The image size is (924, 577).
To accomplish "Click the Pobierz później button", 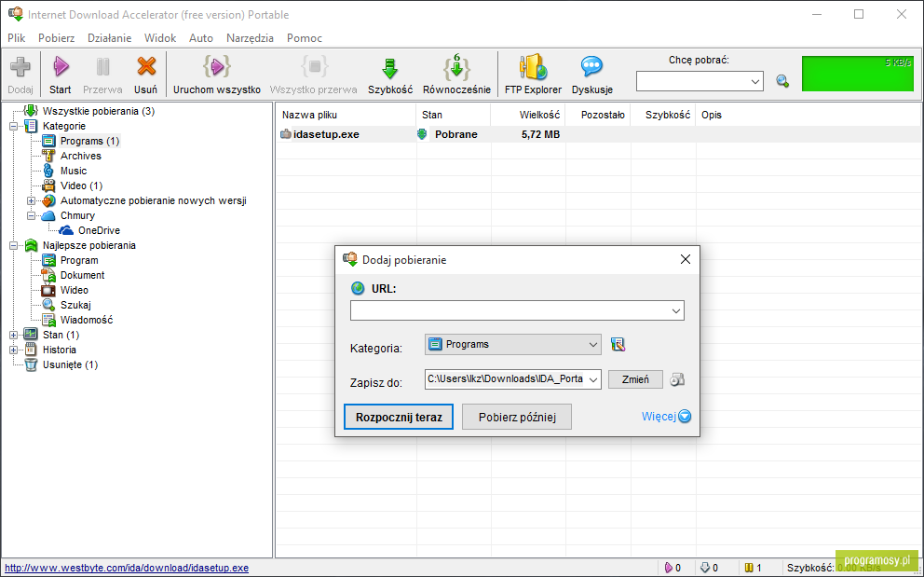I will [517, 417].
